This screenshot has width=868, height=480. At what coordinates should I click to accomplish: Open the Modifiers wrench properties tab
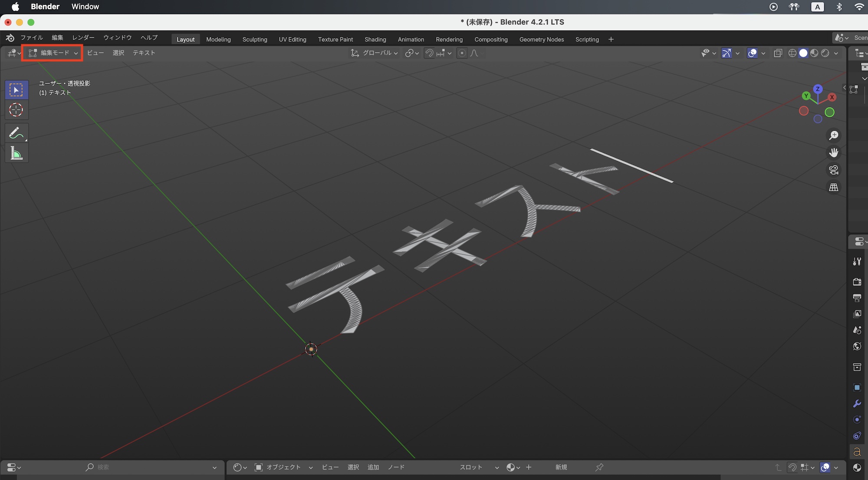pyautogui.click(x=857, y=404)
